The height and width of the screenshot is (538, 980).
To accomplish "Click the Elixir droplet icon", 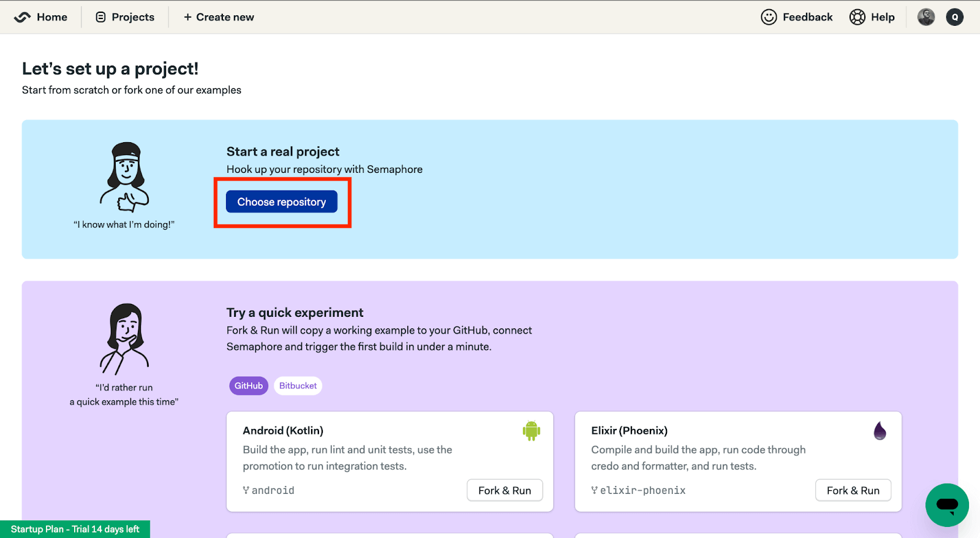I will [880, 431].
